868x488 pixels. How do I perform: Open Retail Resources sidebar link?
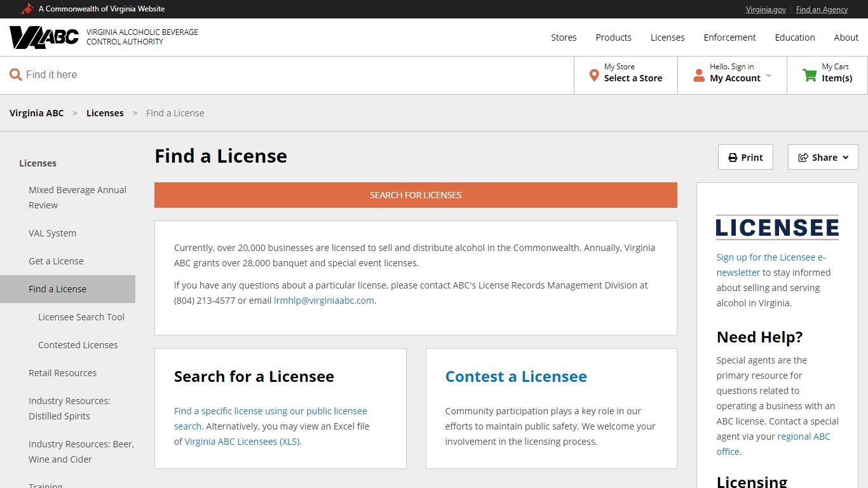(x=62, y=373)
